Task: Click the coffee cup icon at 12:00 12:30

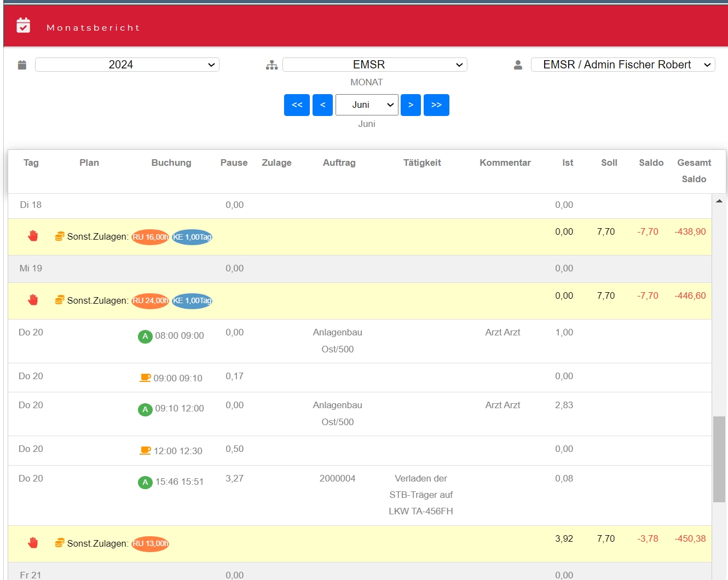Action: (x=145, y=450)
